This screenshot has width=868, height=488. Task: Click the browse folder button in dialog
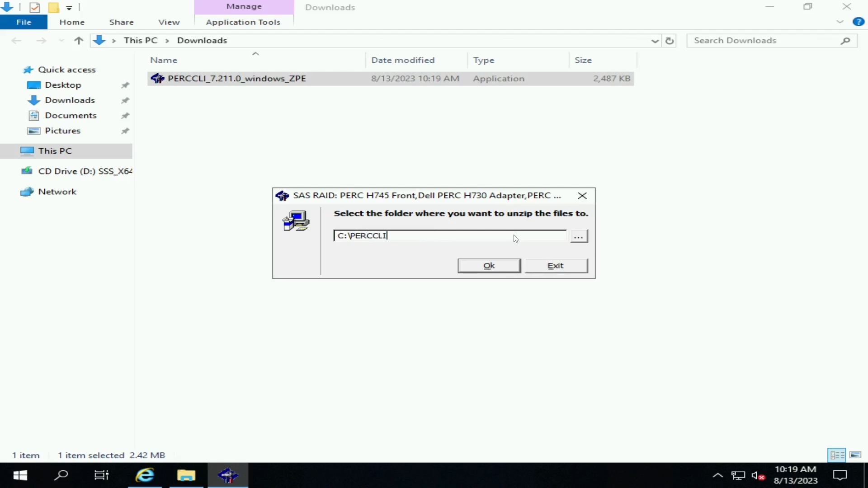(x=578, y=236)
